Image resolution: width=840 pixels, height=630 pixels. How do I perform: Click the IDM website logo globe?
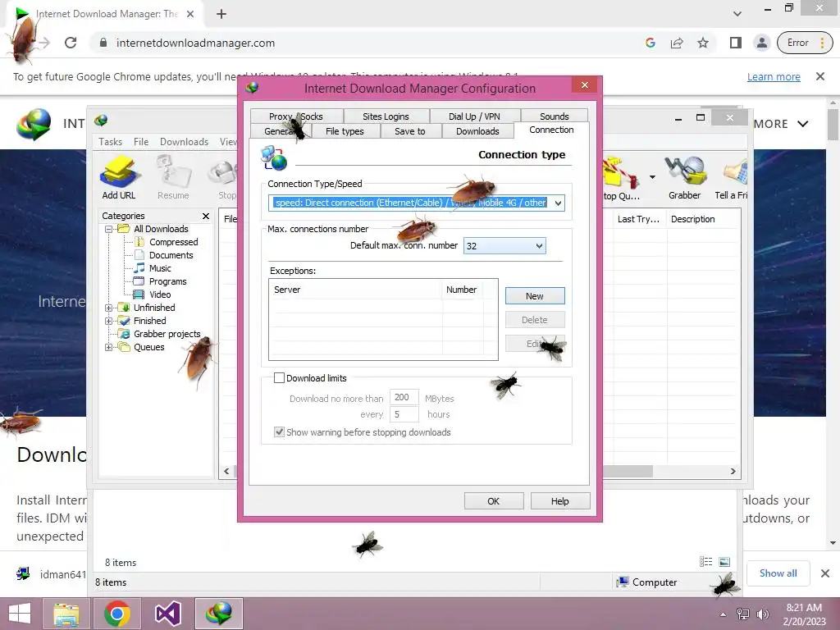(34, 124)
